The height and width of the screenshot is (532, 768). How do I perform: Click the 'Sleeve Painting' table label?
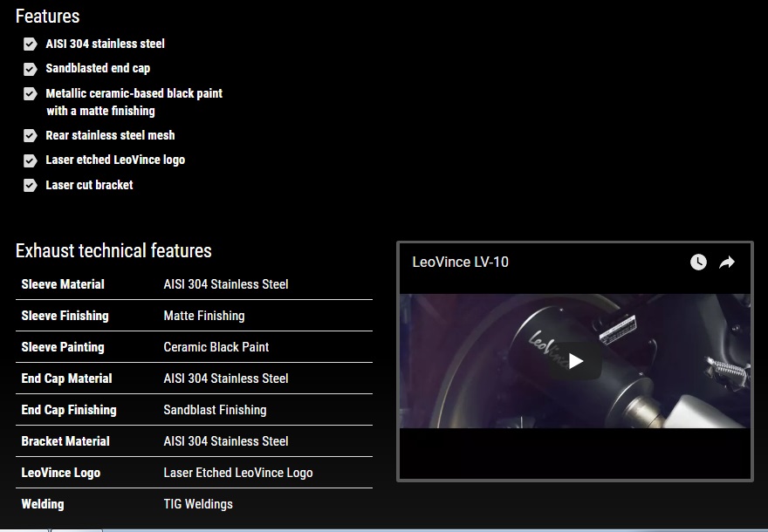[x=63, y=347]
